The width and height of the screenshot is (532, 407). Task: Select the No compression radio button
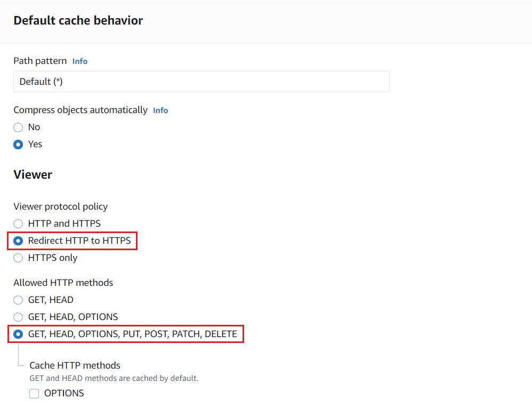(x=18, y=127)
